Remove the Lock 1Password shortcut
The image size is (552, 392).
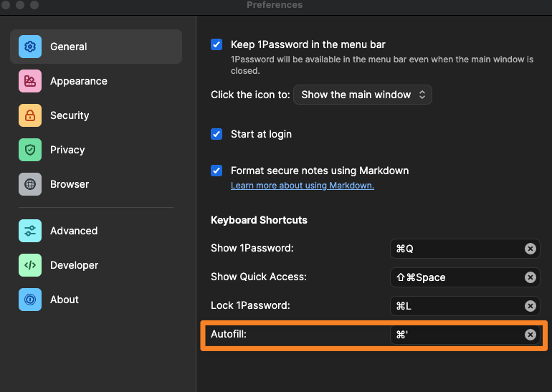530,306
